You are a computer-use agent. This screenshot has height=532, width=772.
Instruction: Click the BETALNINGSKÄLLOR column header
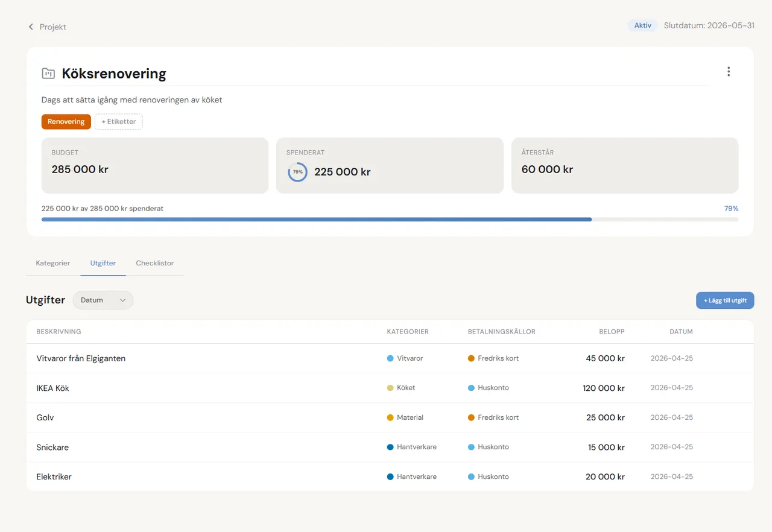coord(502,332)
